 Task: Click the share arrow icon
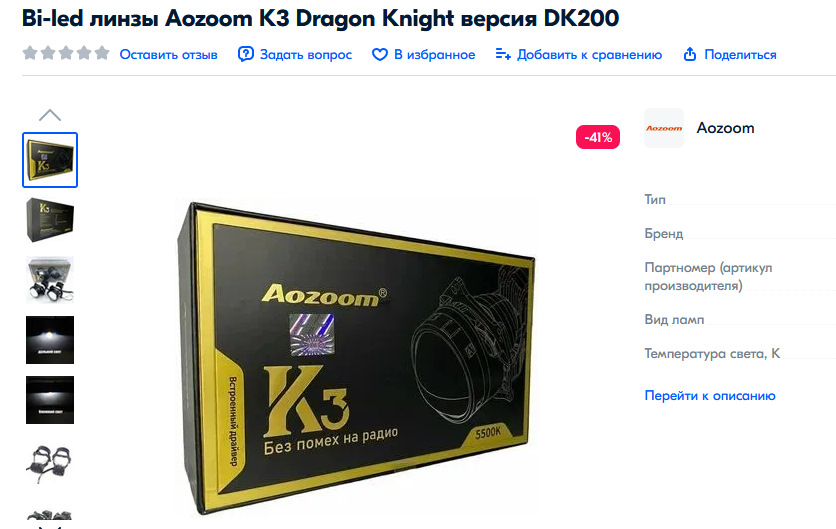(x=690, y=54)
